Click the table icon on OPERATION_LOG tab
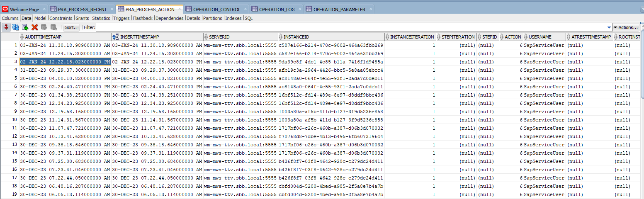Viewport: 644px width, 199px height. point(254,9)
